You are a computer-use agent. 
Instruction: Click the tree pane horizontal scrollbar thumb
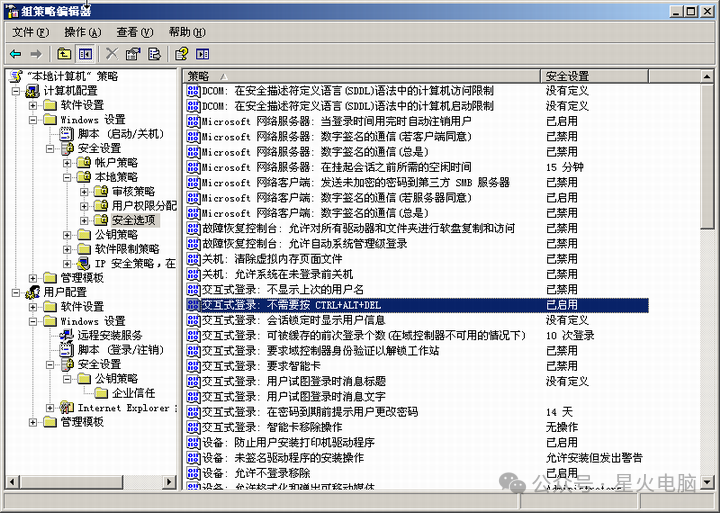tap(71, 482)
